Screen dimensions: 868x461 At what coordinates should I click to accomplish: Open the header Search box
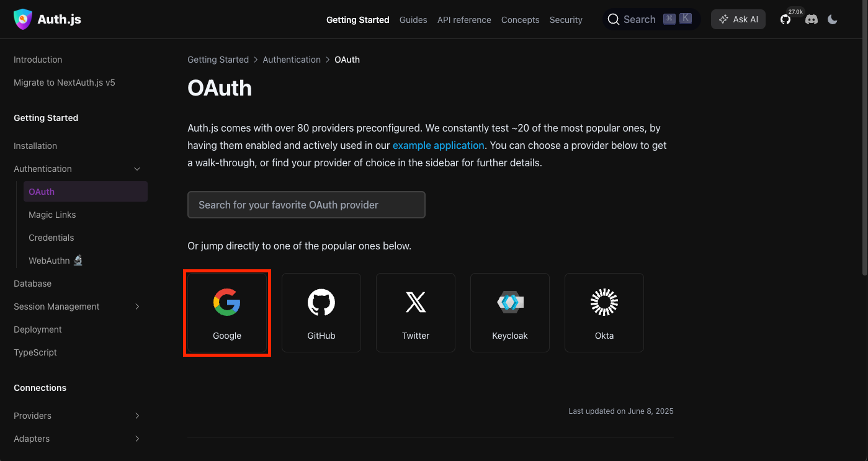[x=651, y=19]
